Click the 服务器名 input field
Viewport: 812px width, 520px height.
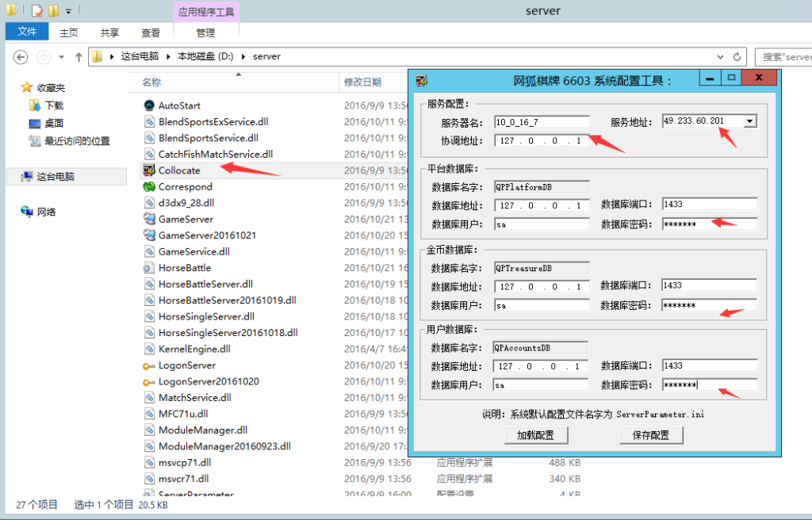542,122
